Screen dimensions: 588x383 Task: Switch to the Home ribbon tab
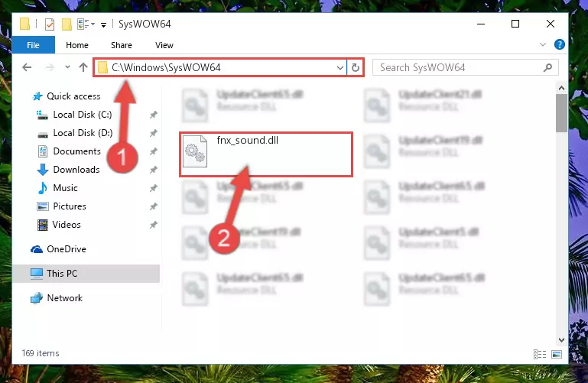77,45
